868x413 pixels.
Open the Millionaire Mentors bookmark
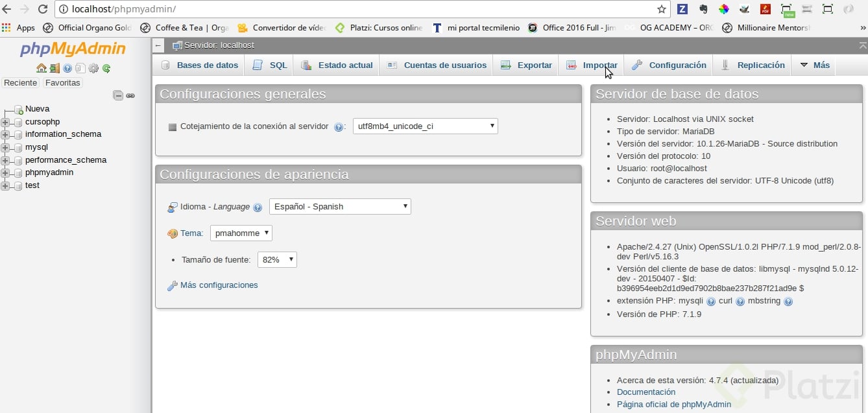pyautogui.click(x=766, y=28)
